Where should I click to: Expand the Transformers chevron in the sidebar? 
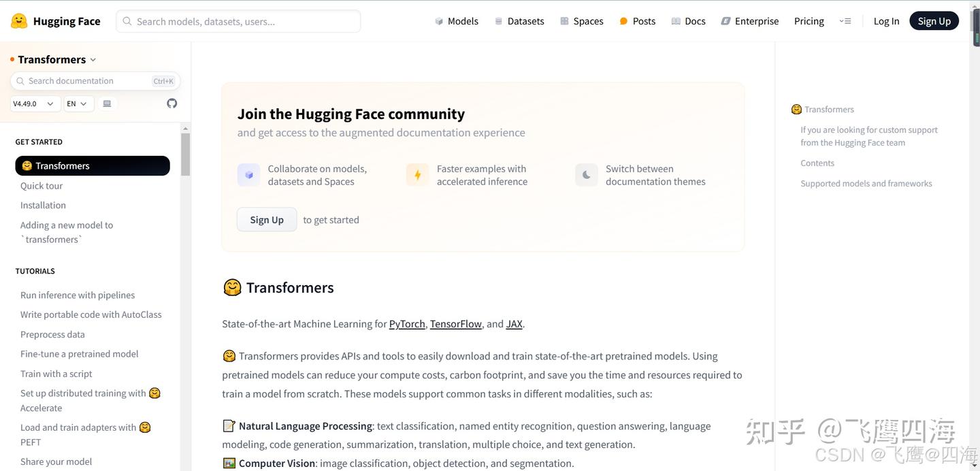93,59
